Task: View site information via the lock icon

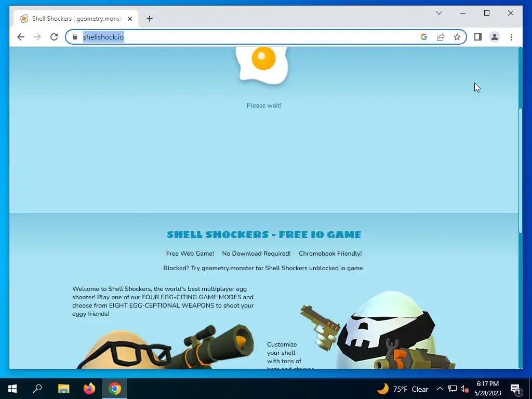Action: pos(75,37)
